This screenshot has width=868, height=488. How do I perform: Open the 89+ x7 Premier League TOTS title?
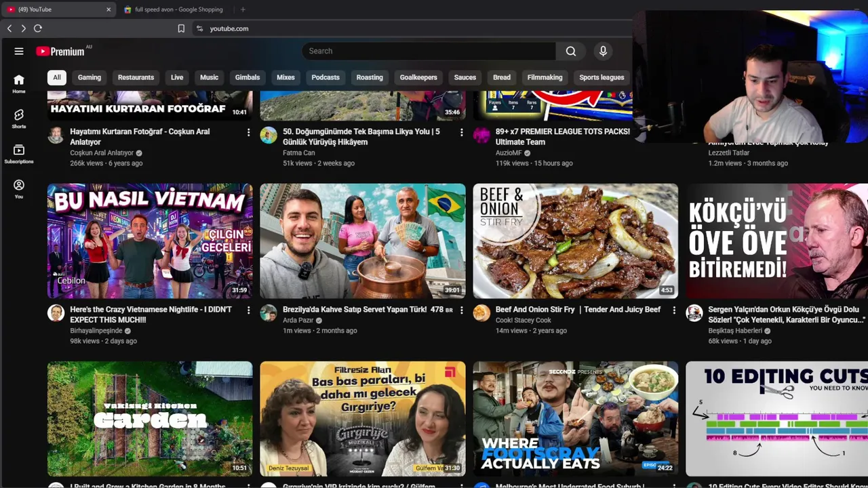(x=563, y=137)
